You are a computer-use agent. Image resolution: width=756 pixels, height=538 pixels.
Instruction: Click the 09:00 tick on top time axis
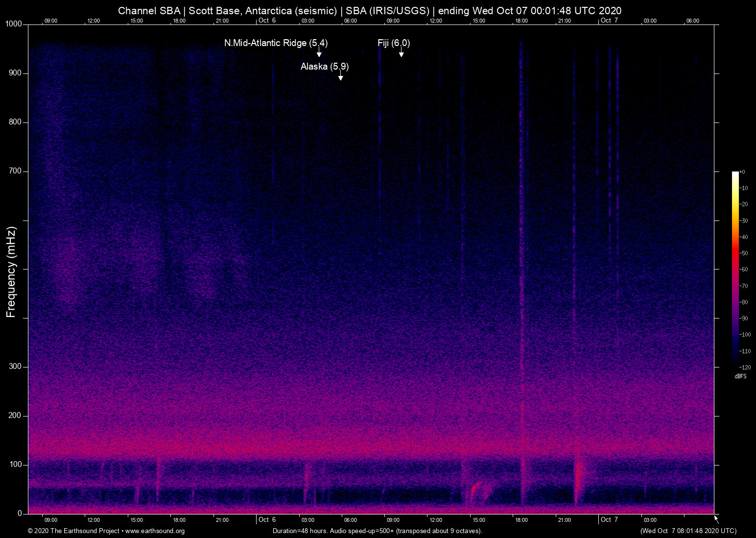tap(50, 21)
